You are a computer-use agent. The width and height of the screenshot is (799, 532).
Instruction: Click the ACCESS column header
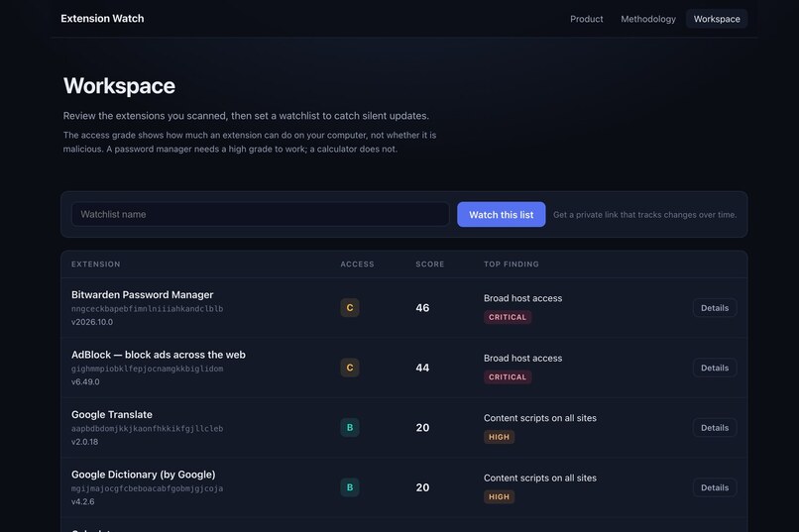[x=357, y=265]
